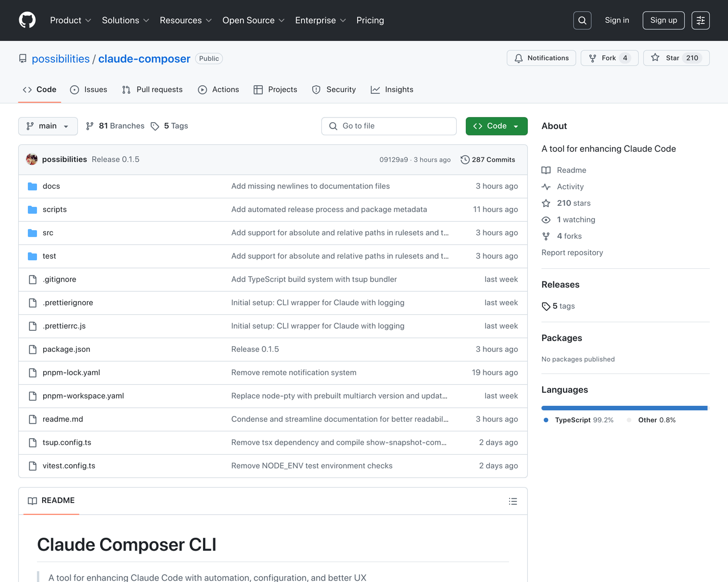
Task: Switch to the Security tab
Action: 334,90
